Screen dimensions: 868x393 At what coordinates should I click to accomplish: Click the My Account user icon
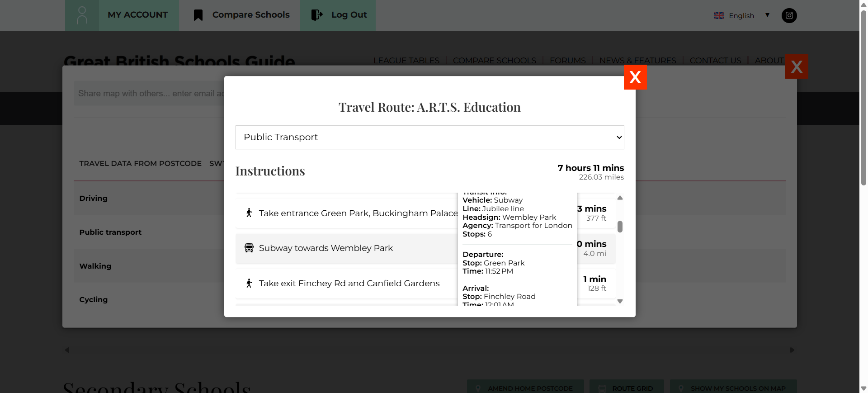pos(82,15)
